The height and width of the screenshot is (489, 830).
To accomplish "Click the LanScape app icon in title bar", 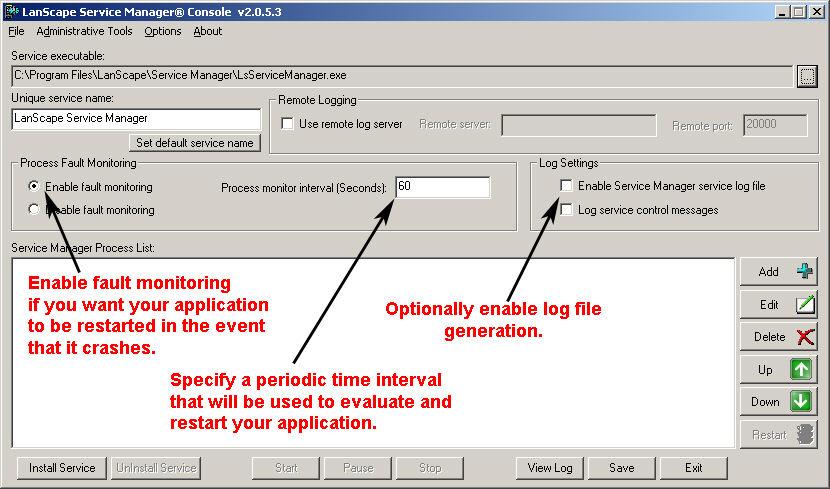I will click(x=11, y=11).
